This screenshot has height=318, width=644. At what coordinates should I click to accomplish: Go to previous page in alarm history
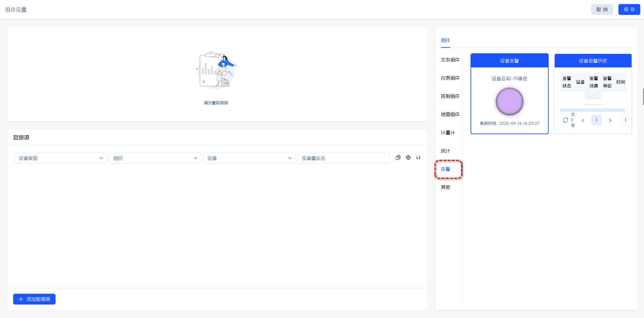click(x=583, y=120)
